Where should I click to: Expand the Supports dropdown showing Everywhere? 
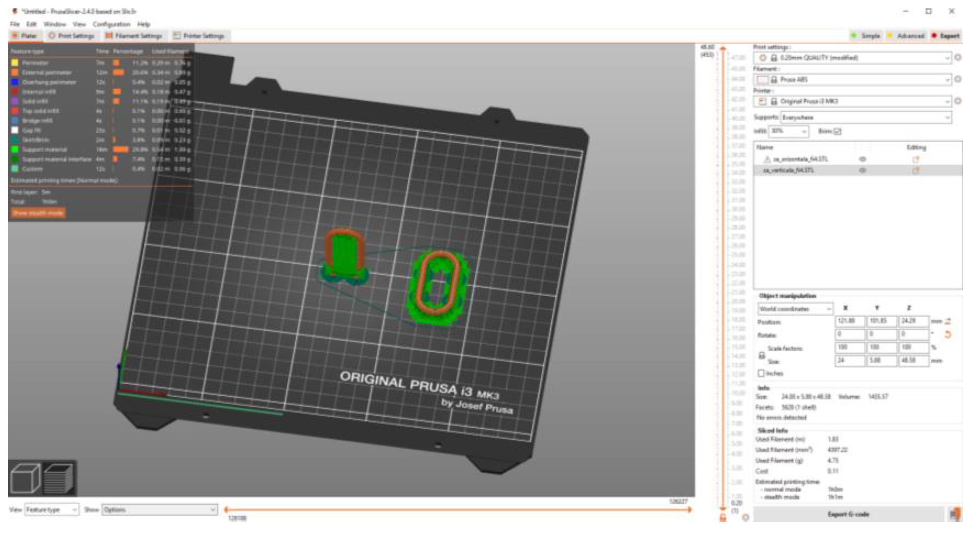pyautogui.click(x=866, y=118)
